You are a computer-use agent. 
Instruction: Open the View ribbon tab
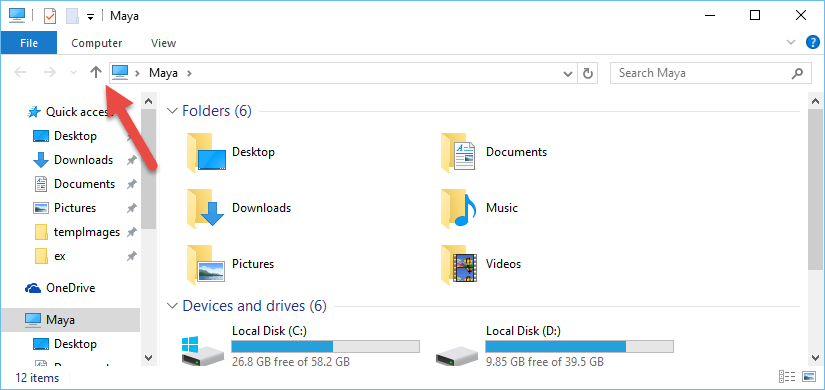[163, 43]
